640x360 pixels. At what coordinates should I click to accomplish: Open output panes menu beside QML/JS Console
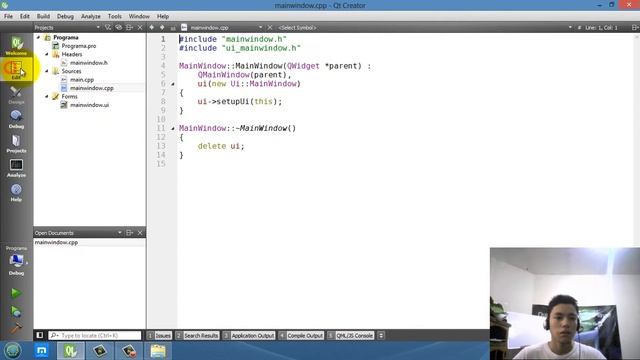(381, 336)
